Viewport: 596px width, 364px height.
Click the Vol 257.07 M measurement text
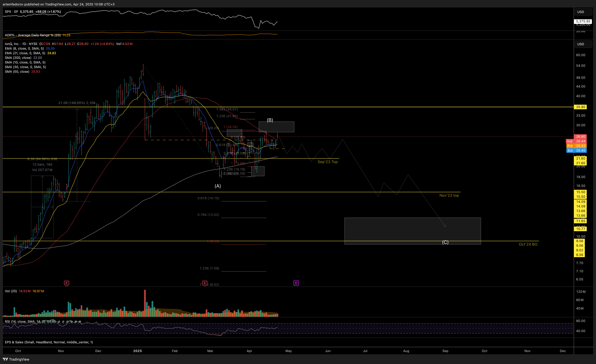(x=42, y=170)
